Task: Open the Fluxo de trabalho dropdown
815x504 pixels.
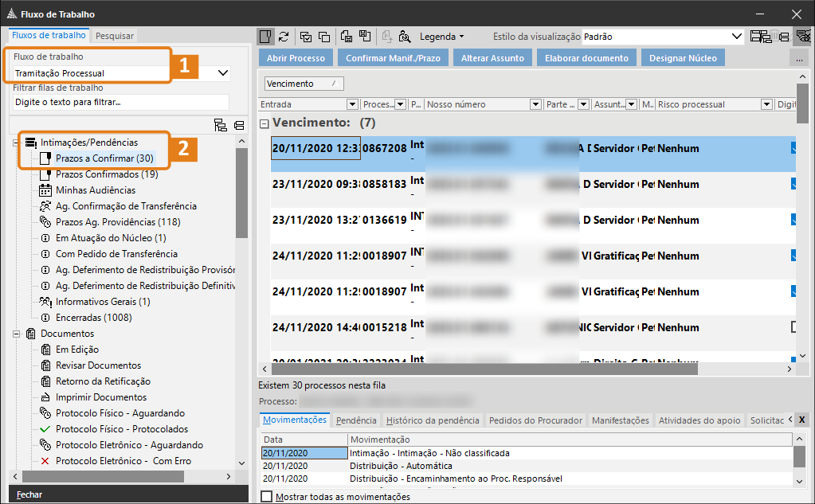Action: pos(223,73)
